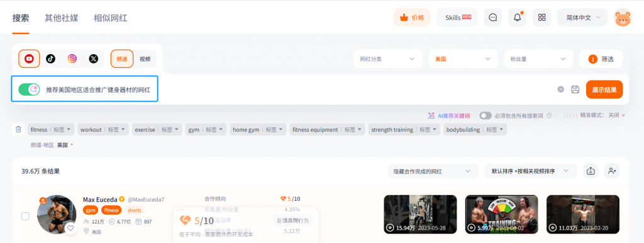Click the 合作倾向 5/10 score
The height and width of the screenshot is (243, 644).
point(291,199)
